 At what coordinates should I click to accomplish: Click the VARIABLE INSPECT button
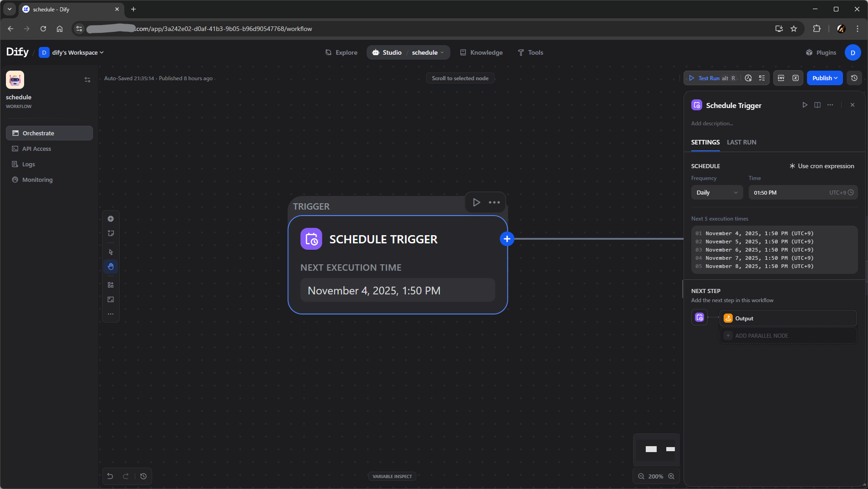(x=392, y=476)
